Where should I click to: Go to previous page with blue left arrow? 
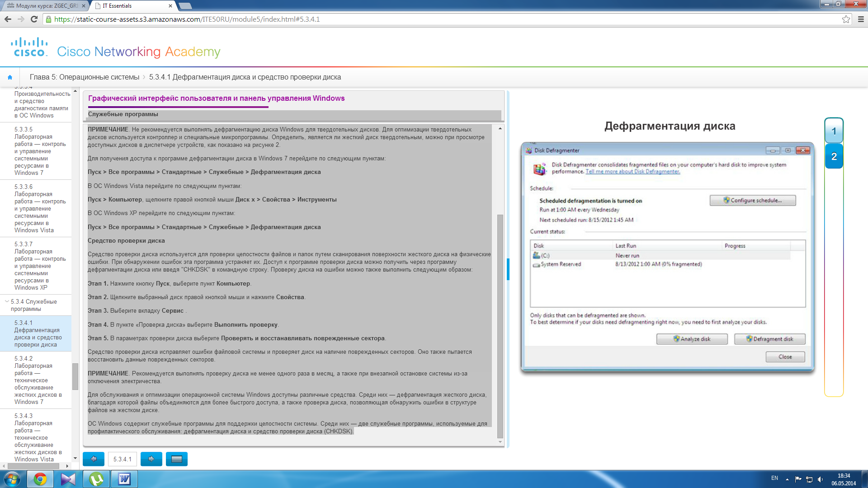94,459
